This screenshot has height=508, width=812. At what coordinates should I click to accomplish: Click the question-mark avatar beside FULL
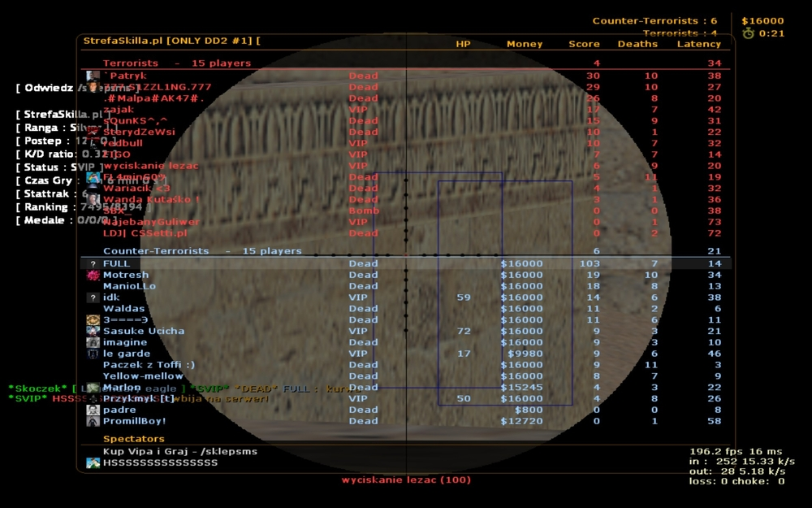(93, 264)
